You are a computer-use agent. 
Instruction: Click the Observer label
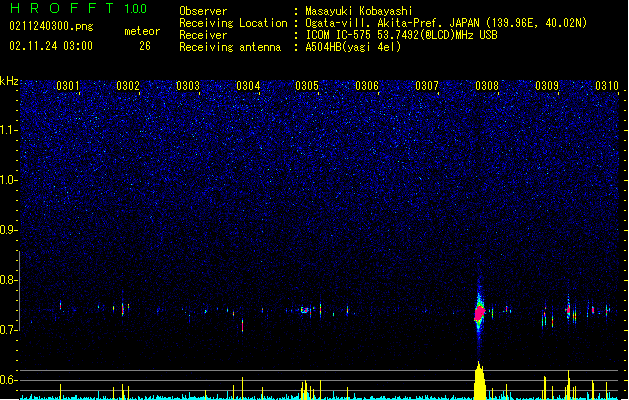[203, 11]
